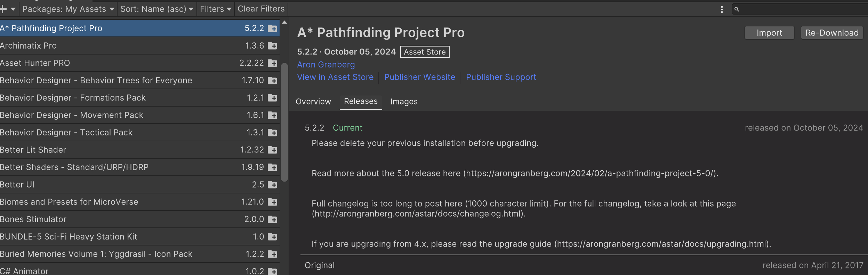Screen dimensions: 868x275
Task: Click the import icon for A* Pathfinding Project Pro
Action: 273,28
